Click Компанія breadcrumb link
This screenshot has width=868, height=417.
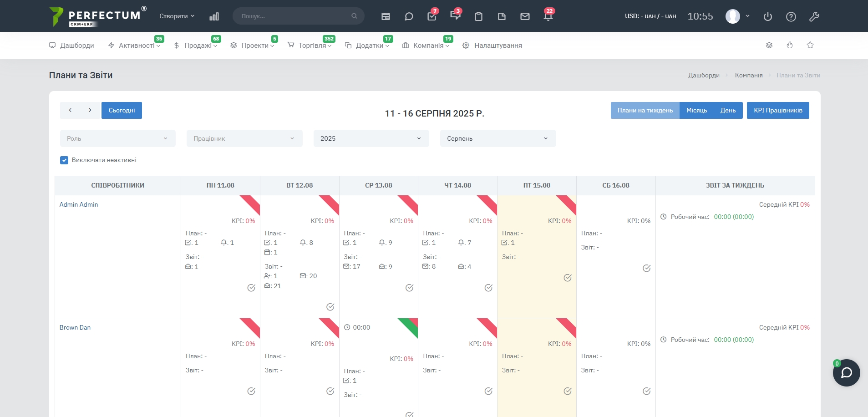tap(749, 75)
